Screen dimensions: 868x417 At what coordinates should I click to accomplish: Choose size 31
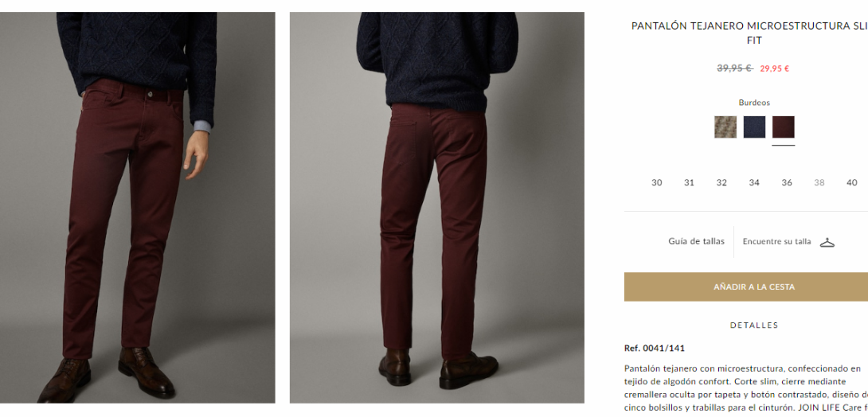[x=689, y=182]
